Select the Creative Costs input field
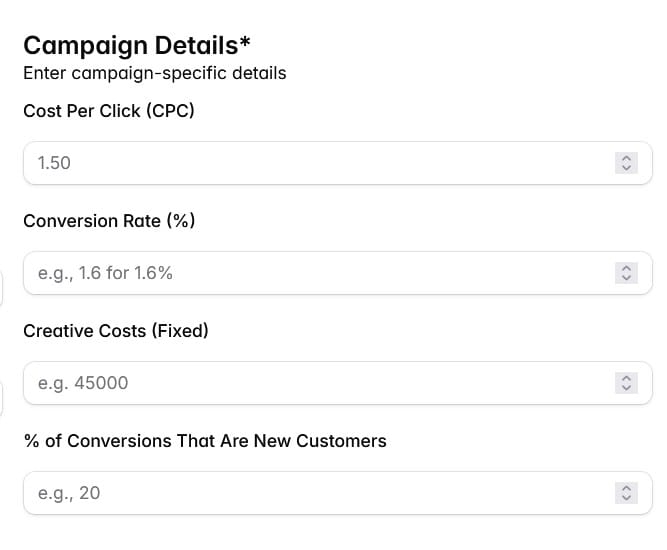Screen dimensions: 667x550 tap(300, 383)
